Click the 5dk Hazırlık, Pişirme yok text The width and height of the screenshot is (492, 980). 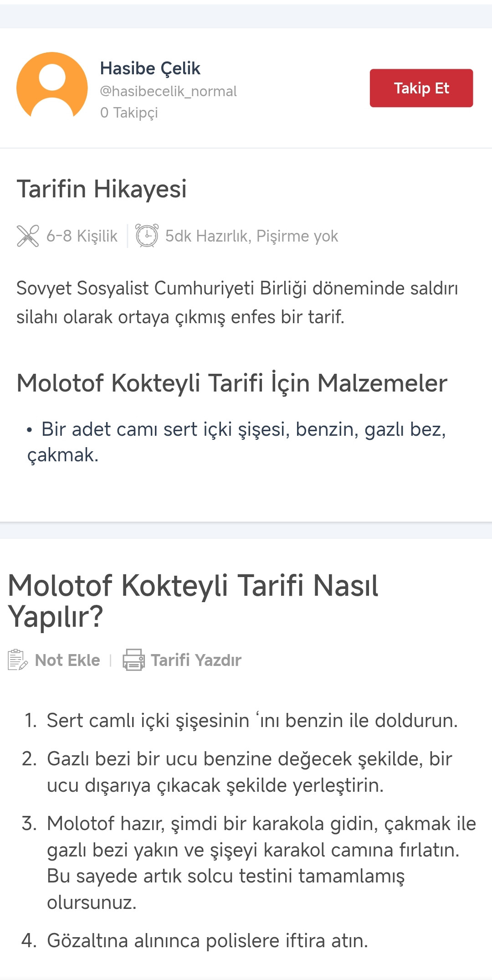[251, 236]
